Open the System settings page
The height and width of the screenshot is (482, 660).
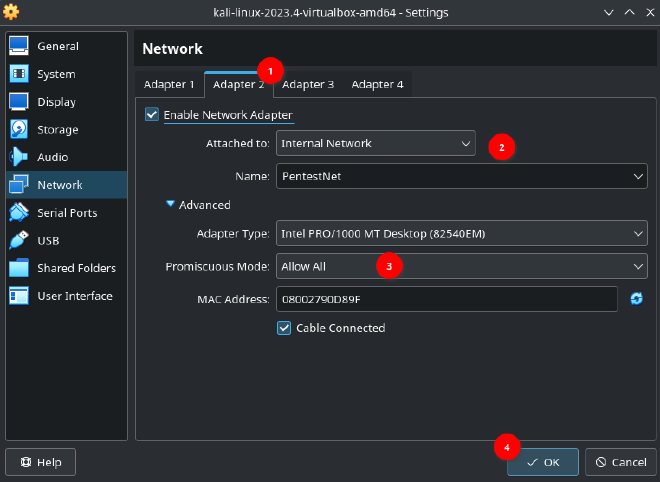(67, 74)
